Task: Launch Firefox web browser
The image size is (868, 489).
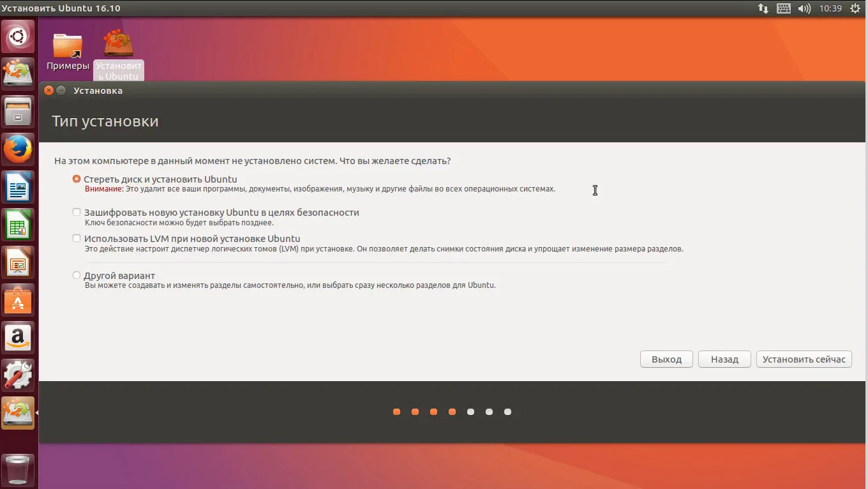Action: click(18, 149)
